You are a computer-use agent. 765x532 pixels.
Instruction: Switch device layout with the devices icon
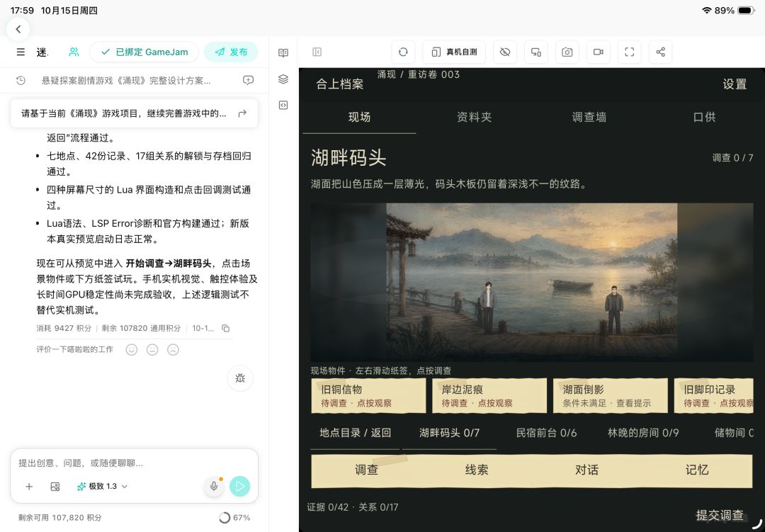point(536,52)
